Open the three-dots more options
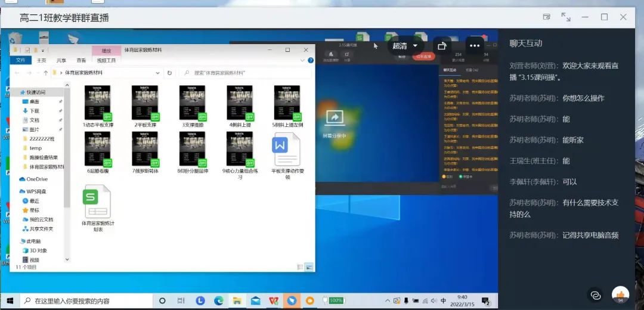This screenshot has width=644, height=310. tap(475, 46)
